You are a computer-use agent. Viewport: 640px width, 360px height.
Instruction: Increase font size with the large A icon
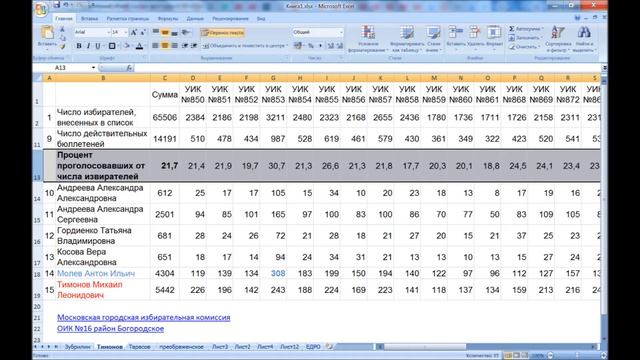click(x=133, y=33)
